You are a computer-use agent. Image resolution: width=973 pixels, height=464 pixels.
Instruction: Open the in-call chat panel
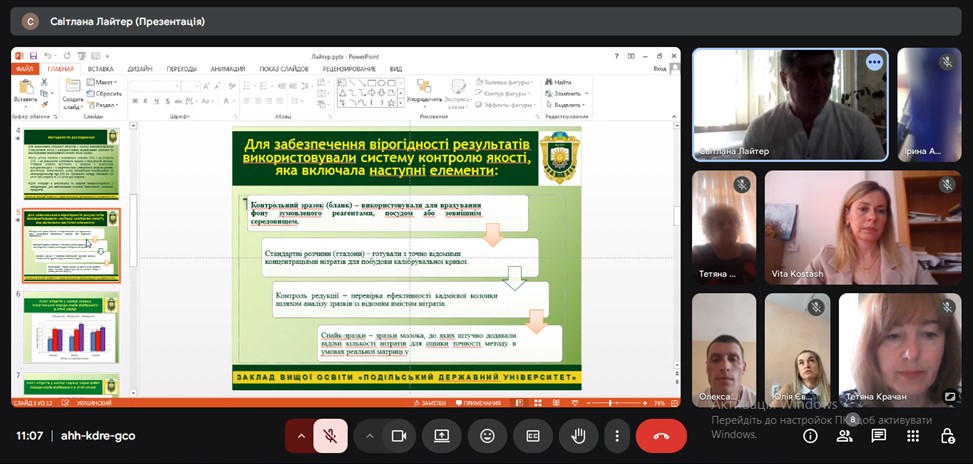(879, 436)
